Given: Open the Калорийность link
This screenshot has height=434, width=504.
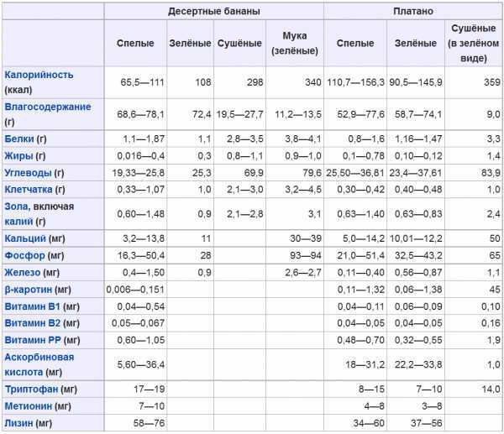Looking at the screenshot, I should (x=39, y=75).
